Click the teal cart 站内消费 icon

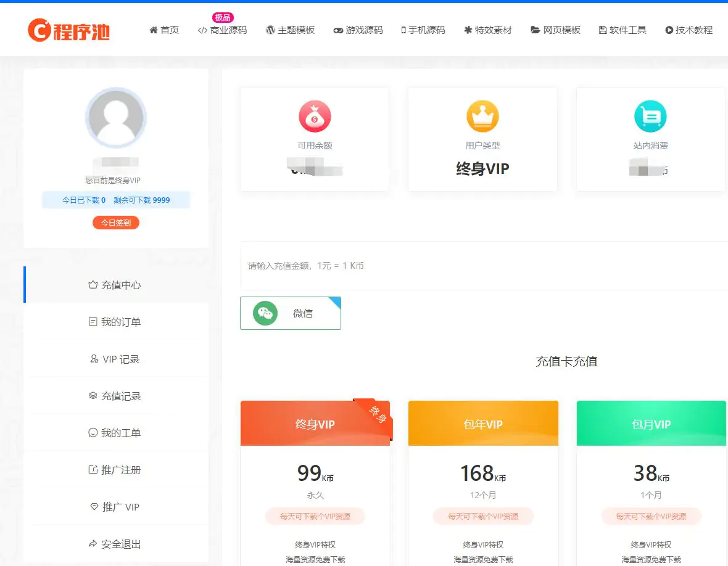(650, 117)
